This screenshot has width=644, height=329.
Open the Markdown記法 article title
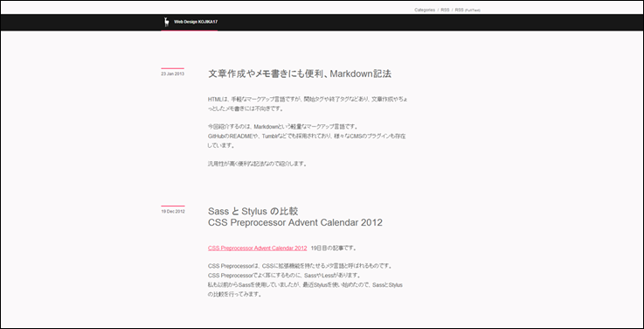pos(300,74)
